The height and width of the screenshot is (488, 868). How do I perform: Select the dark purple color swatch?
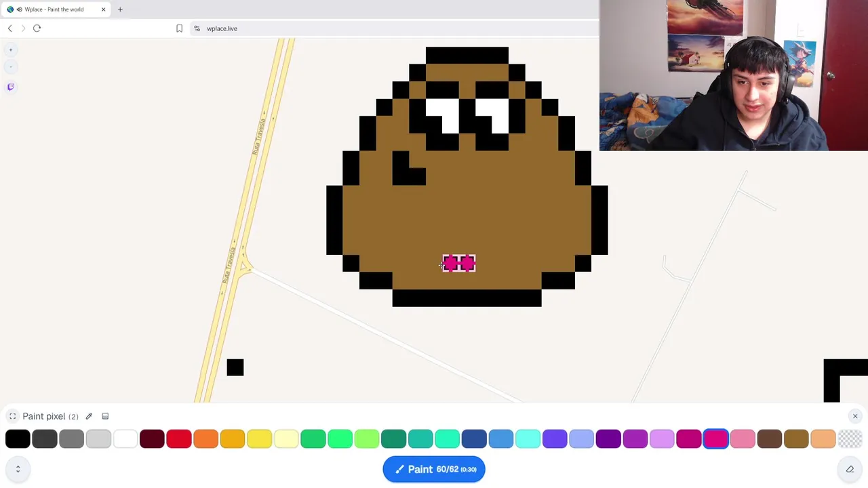coord(608,439)
